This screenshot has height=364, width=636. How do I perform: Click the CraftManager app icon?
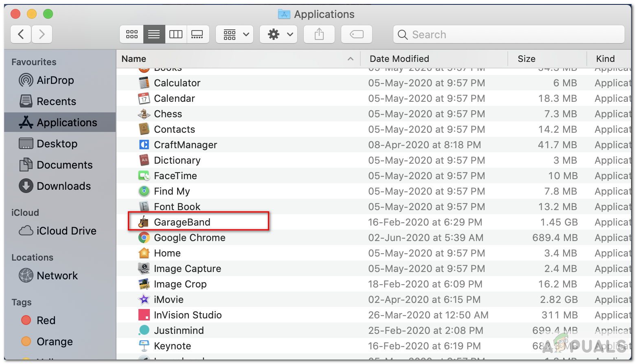coord(144,145)
